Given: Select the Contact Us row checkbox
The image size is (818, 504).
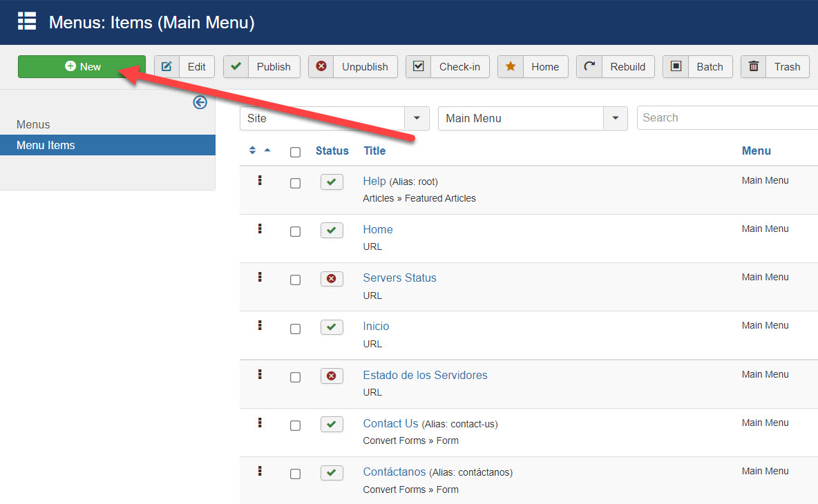Looking at the screenshot, I should pos(295,425).
